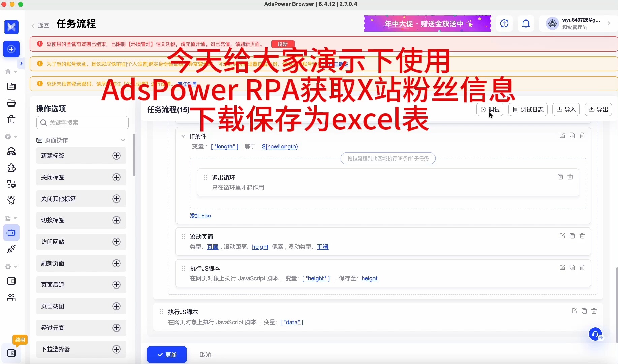Open the settings gear sidebar icon
Image resolution: width=618 pixels, height=364 pixels.
(8, 267)
